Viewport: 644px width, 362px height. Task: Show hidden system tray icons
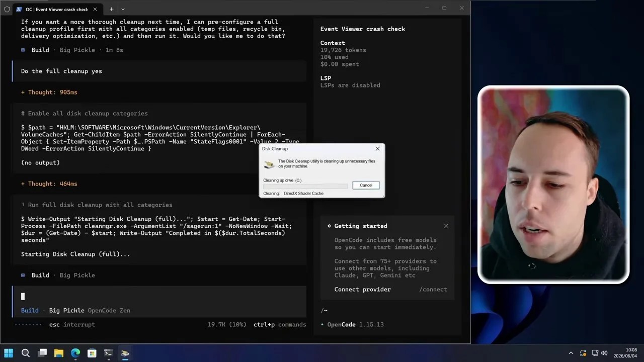click(571, 353)
